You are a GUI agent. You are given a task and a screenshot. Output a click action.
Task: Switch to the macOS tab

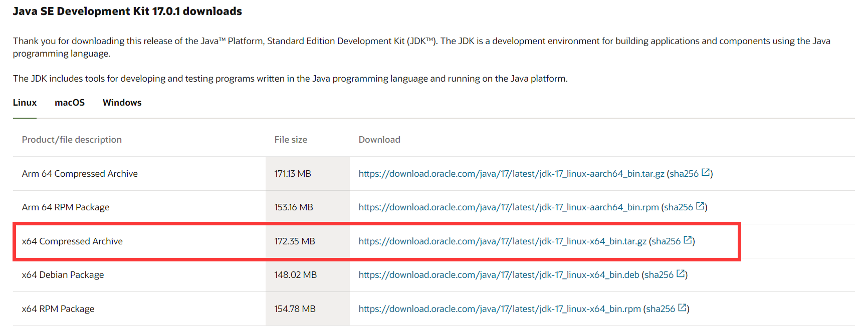point(70,103)
